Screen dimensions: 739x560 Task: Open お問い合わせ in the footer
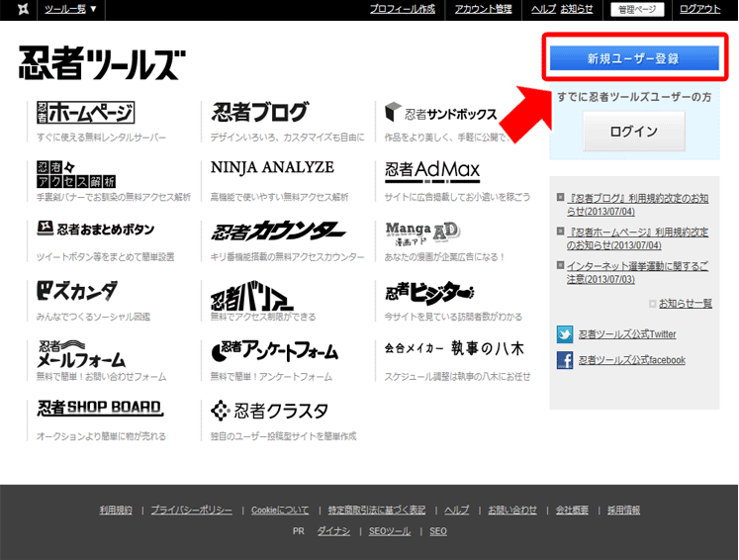point(512,510)
